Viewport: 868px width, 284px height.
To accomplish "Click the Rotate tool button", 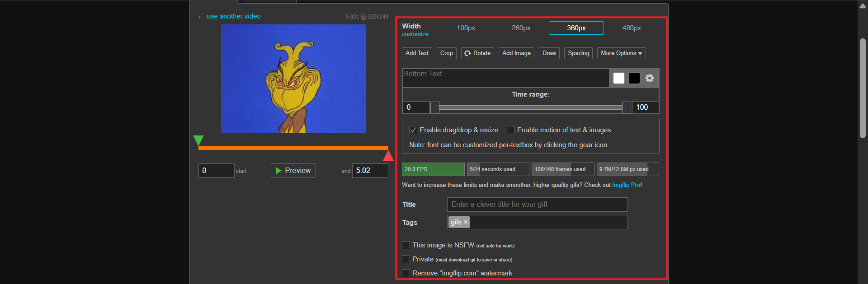I will point(477,53).
